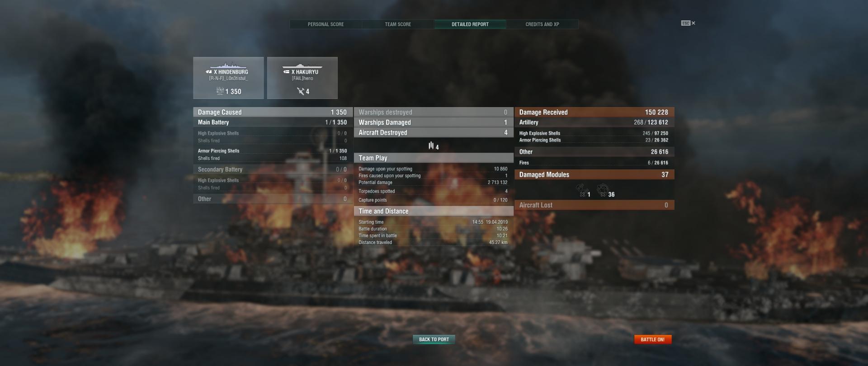Close the report with ESC icon

pos(688,23)
